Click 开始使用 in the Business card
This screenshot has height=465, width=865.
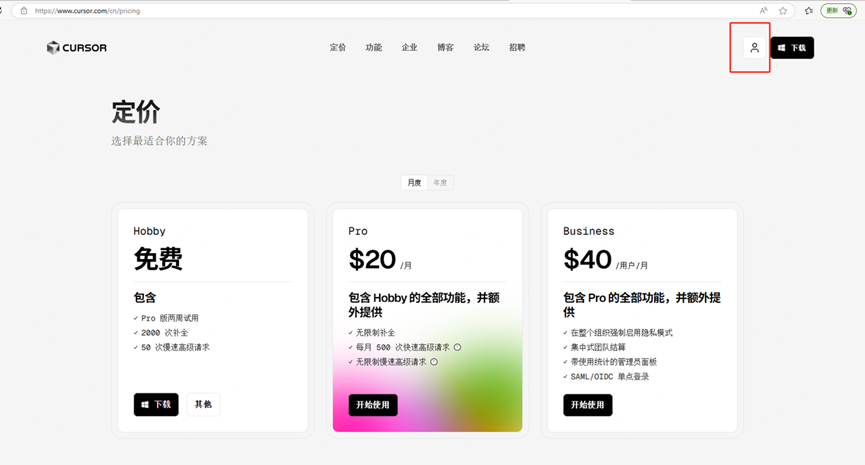coord(588,405)
